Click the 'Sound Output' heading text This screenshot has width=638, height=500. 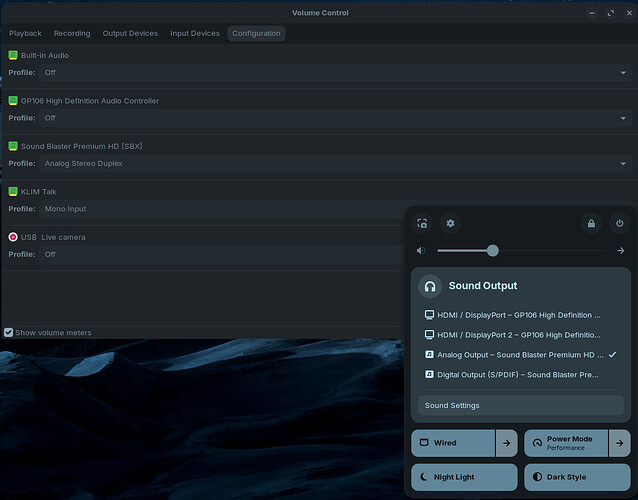click(x=483, y=286)
